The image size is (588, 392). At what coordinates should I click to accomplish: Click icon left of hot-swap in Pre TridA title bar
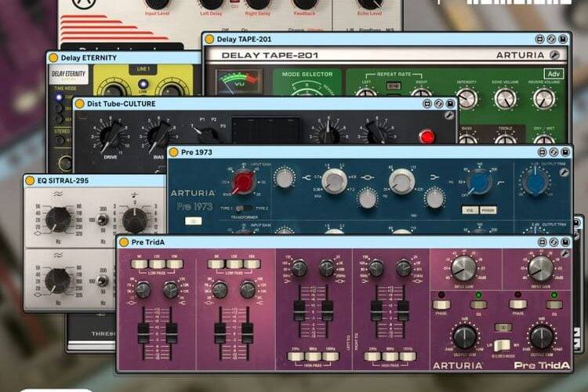coord(543,242)
